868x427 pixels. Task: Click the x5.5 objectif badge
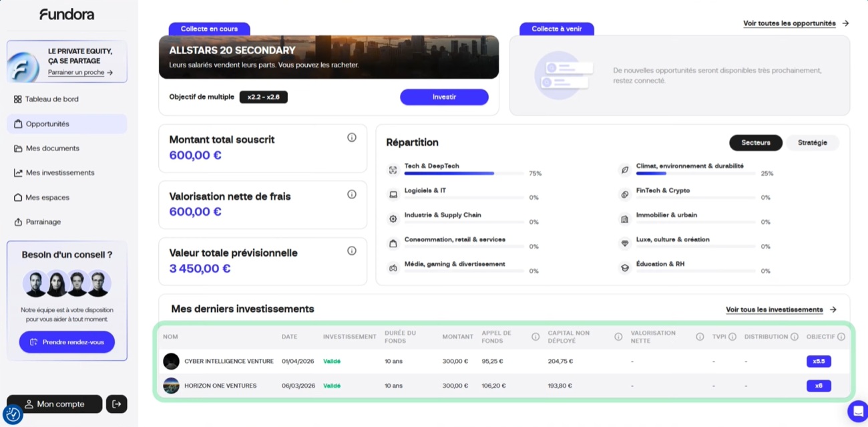pyautogui.click(x=819, y=361)
